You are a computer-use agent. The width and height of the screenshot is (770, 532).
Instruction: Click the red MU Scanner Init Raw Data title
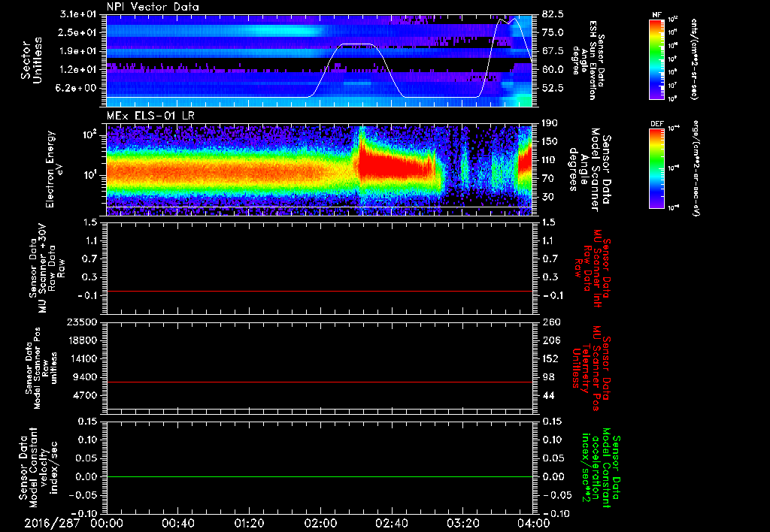coord(593,268)
